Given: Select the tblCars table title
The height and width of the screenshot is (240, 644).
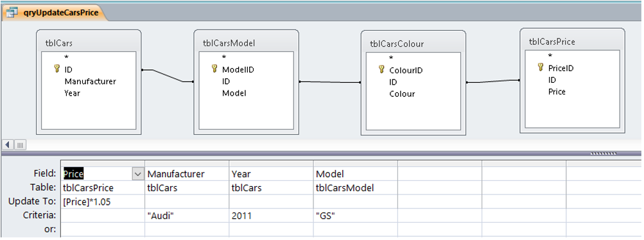Looking at the screenshot, I should tap(59, 44).
